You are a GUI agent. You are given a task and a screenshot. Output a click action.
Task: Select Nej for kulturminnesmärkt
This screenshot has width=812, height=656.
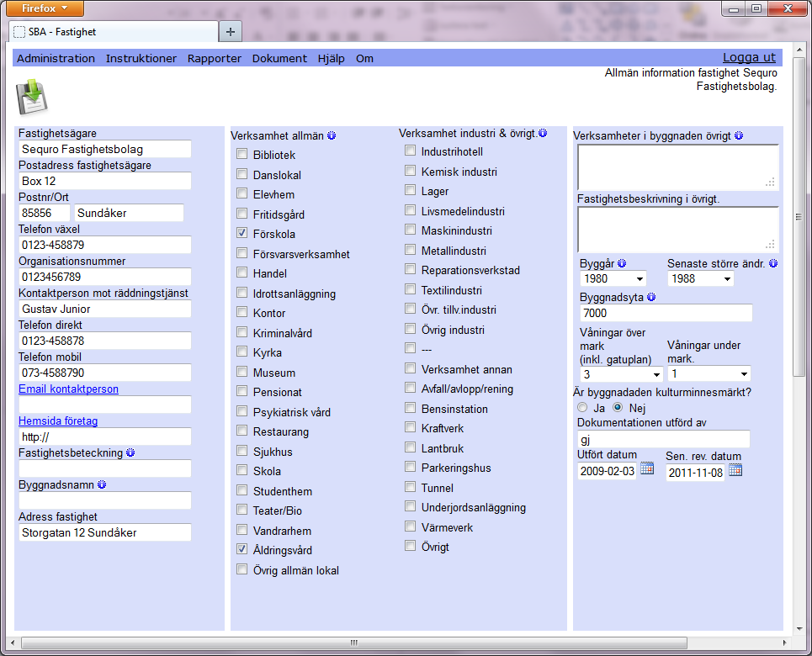[618, 407]
